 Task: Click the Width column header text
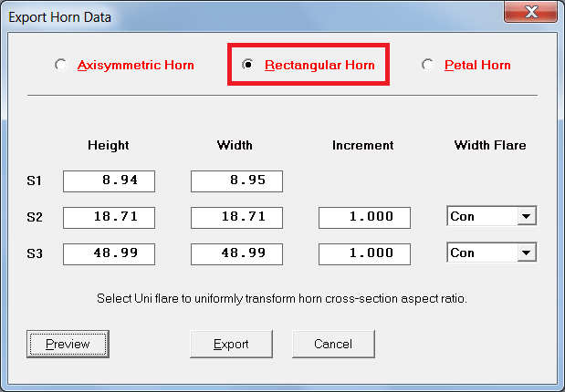pyautogui.click(x=235, y=145)
